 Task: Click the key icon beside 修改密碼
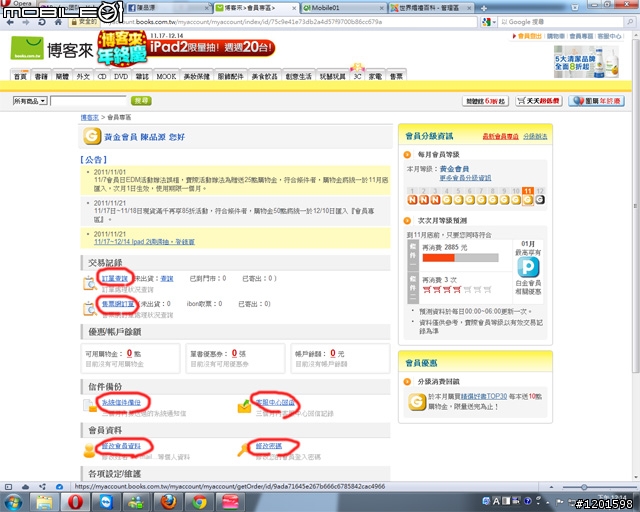coord(244,449)
